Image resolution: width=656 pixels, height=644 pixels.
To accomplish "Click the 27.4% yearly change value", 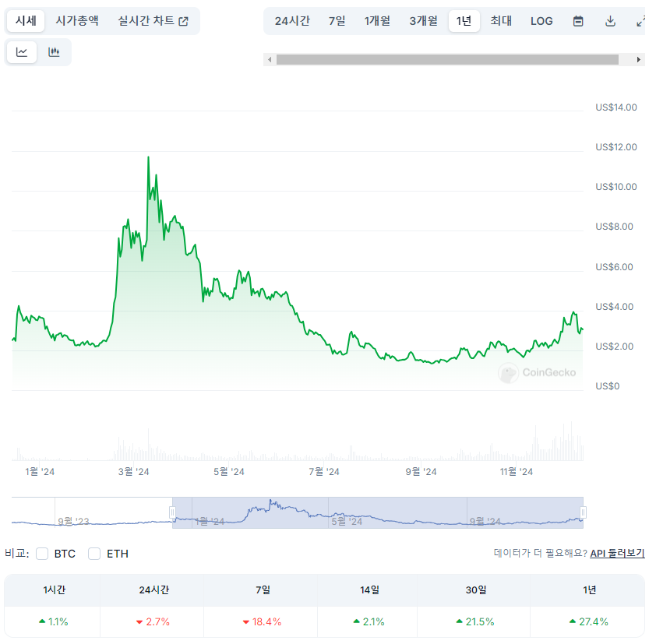I will [589, 622].
